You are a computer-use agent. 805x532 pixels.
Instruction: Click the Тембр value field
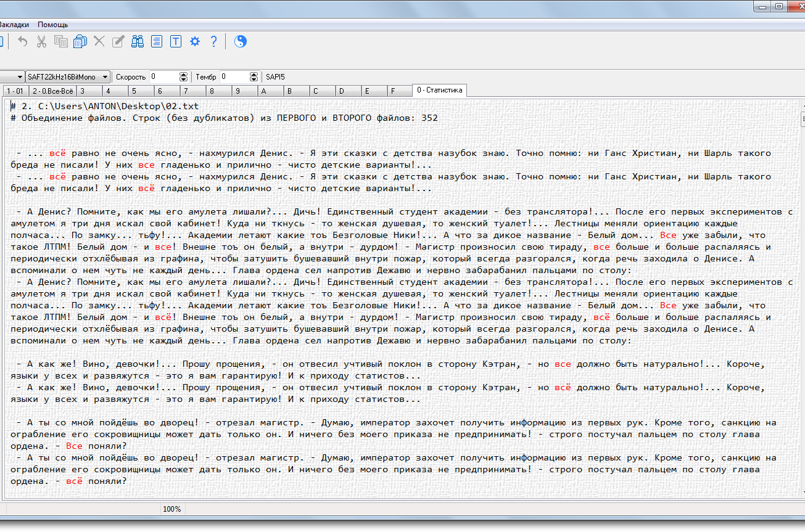point(234,77)
